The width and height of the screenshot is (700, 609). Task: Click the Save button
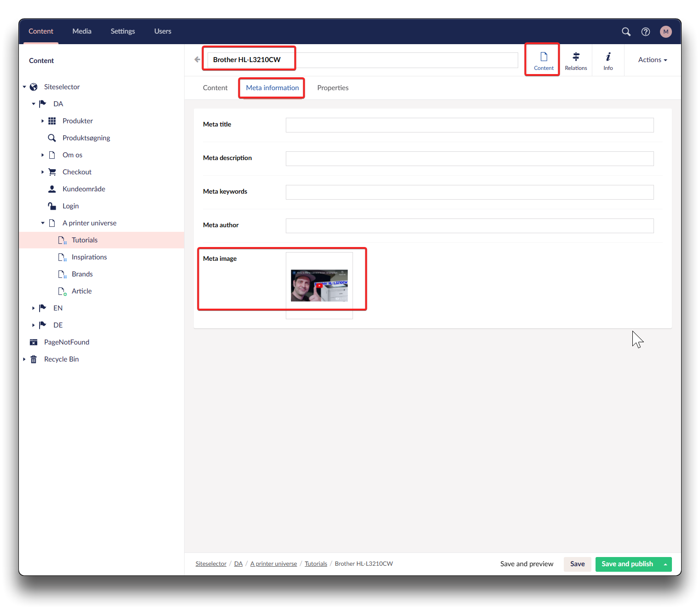pos(577,564)
